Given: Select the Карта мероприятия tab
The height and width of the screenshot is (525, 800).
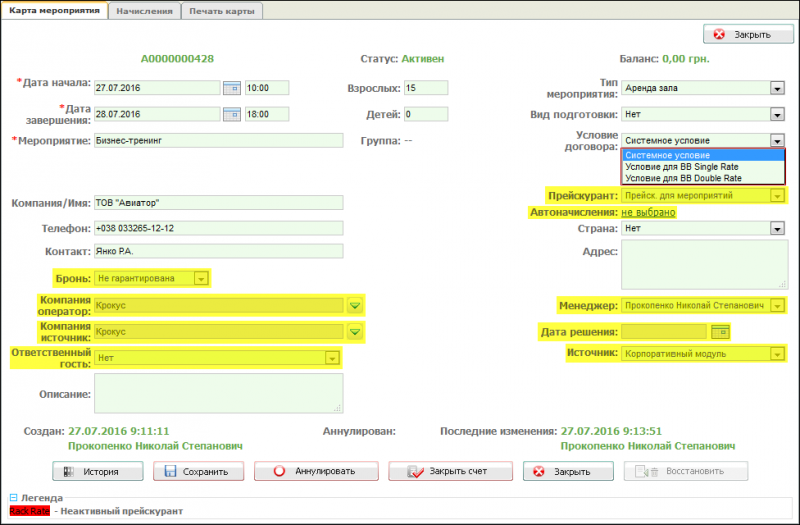Looking at the screenshot, I should (55, 10).
